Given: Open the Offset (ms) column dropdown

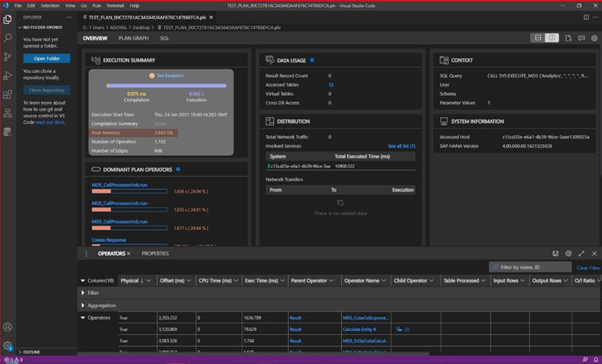Looking at the screenshot, I should pyautogui.click(x=188, y=281).
